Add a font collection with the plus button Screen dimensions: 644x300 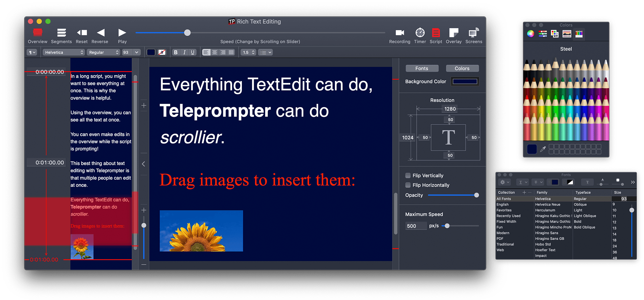point(524,193)
